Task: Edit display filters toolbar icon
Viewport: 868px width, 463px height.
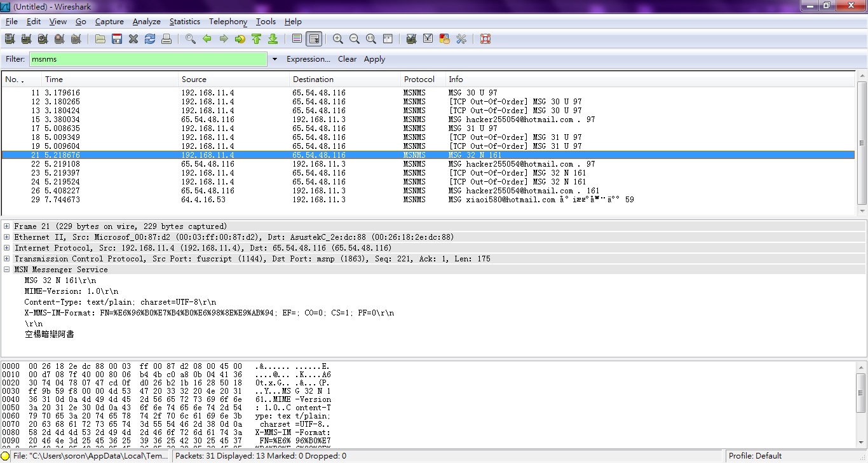Action: [x=428, y=39]
